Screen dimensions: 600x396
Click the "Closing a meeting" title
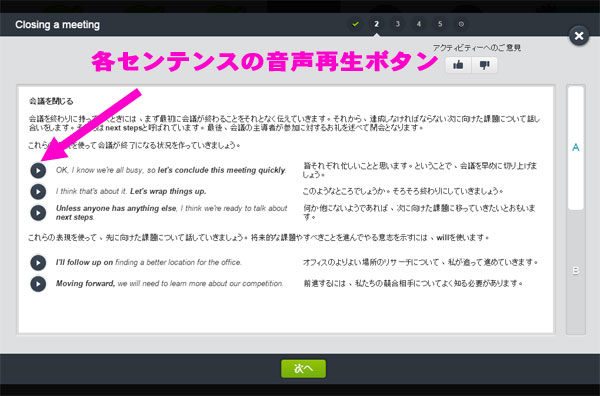point(57,25)
